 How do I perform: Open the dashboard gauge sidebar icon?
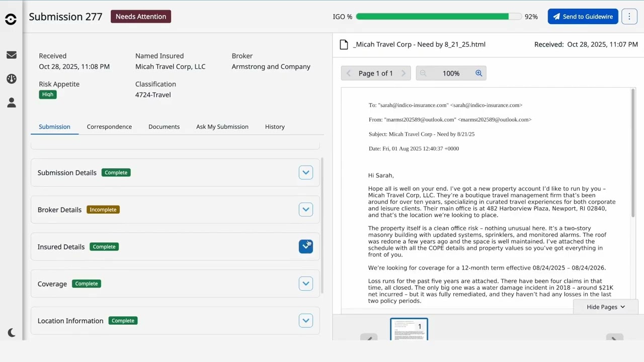(11, 79)
